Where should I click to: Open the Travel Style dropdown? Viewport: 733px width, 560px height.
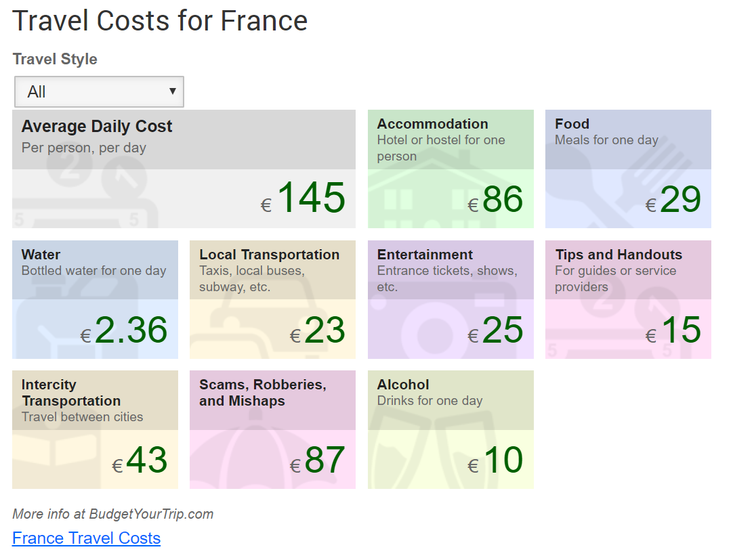99,91
